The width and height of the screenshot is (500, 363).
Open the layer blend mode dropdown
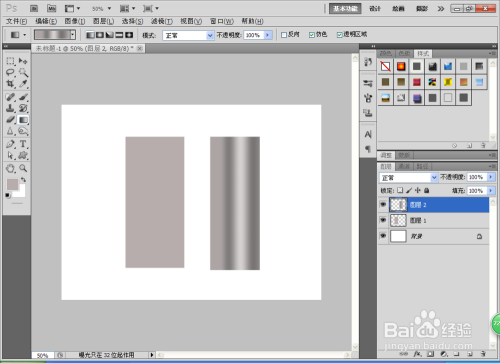408,178
